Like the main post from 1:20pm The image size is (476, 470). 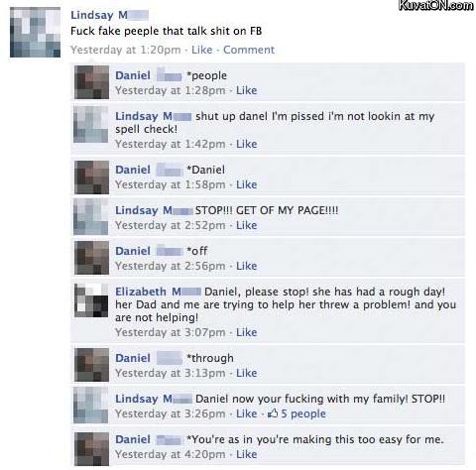point(201,50)
